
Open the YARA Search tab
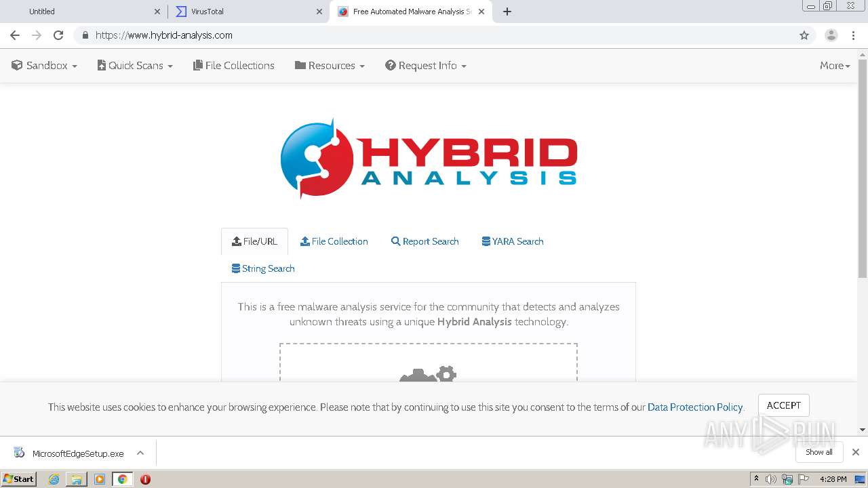pyautogui.click(x=513, y=241)
